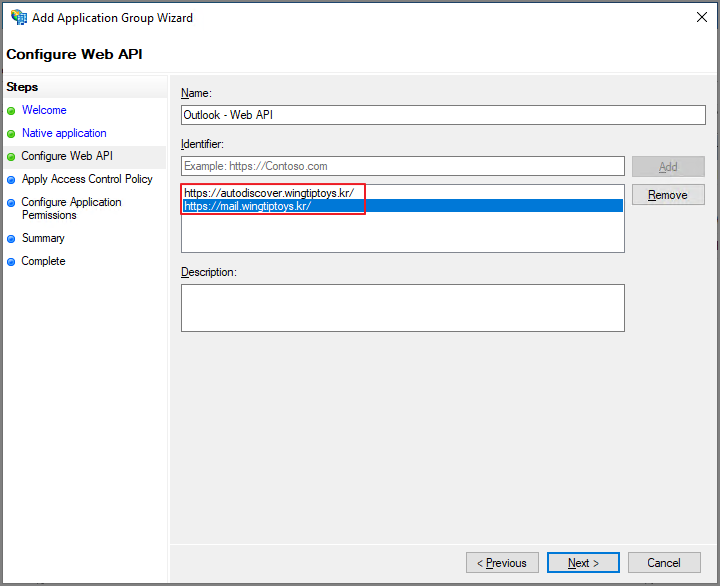The width and height of the screenshot is (720, 586).
Task: Click the Remove identifier button
Action: (668, 195)
